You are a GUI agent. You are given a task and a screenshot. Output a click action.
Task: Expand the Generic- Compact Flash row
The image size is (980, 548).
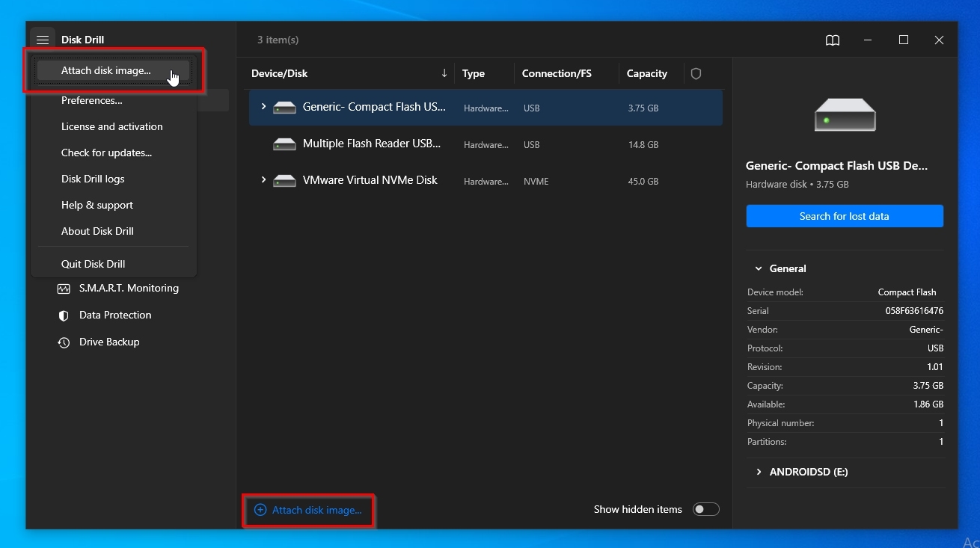pos(263,107)
